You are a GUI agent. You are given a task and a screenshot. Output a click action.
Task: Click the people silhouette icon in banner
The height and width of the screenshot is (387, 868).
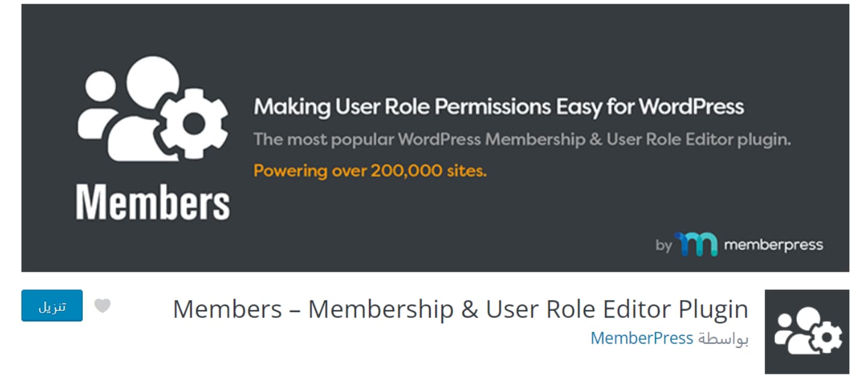coord(120,108)
